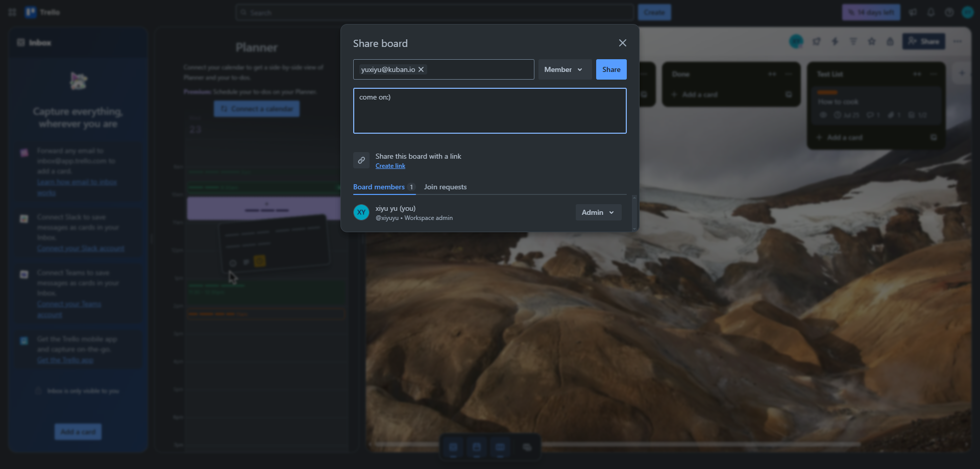Click the Create link hyperlink
The height and width of the screenshot is (469, 980).
(390, 166)
